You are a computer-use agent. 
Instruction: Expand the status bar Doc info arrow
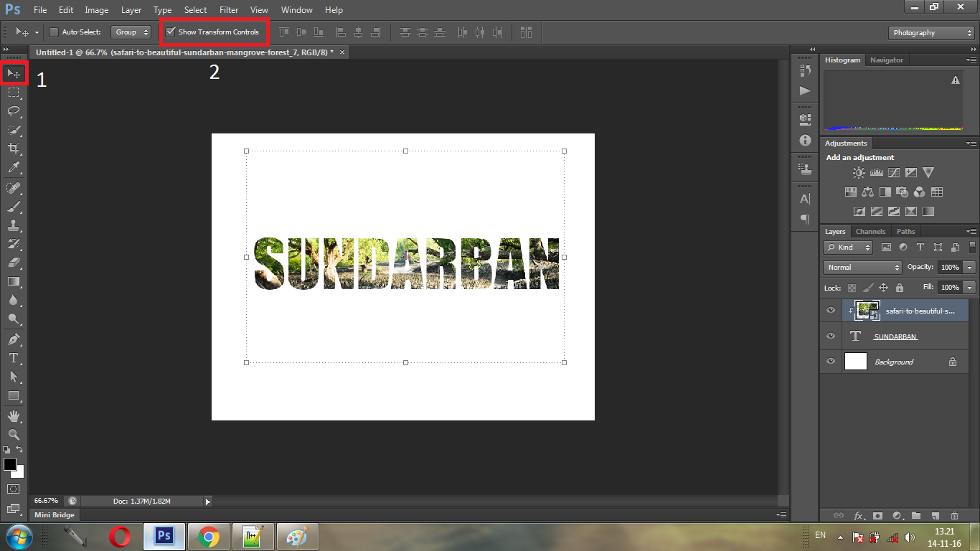(208, 501)
